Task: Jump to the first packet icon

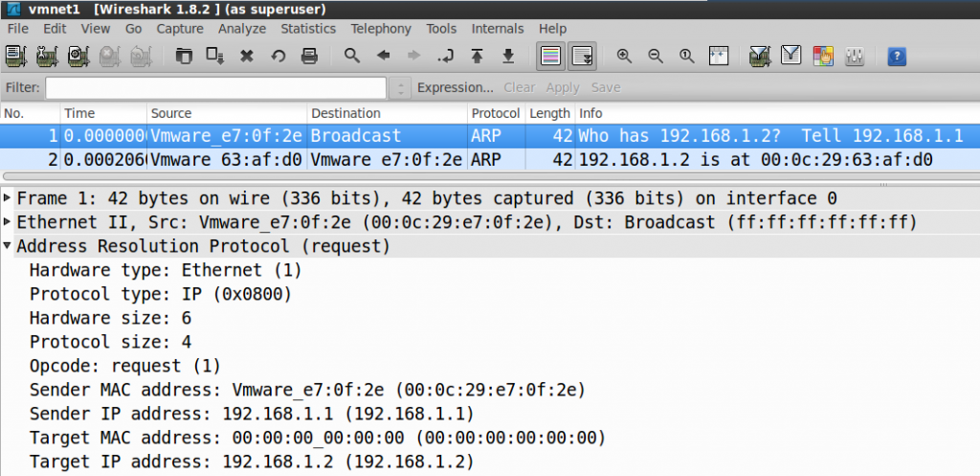Action: pos(478,57)
